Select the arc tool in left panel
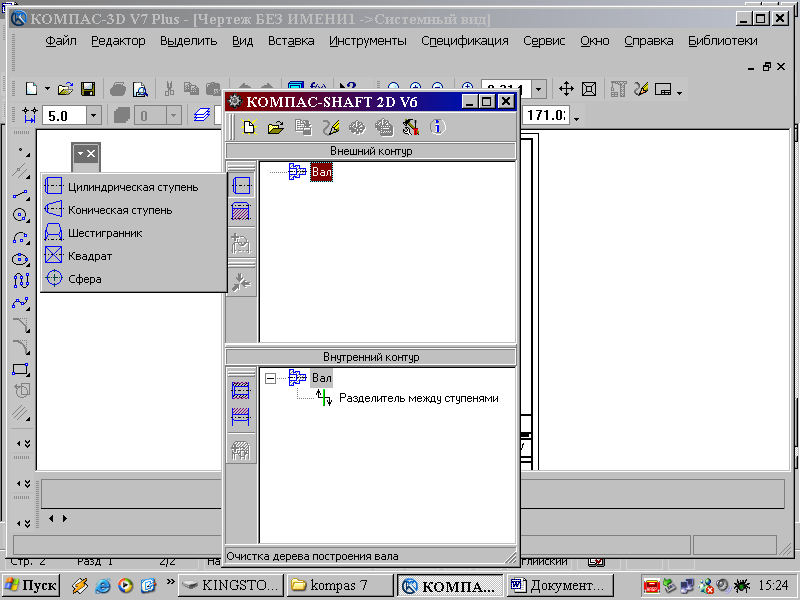Viewport: 800px width, 600px height. coord(21,238)
